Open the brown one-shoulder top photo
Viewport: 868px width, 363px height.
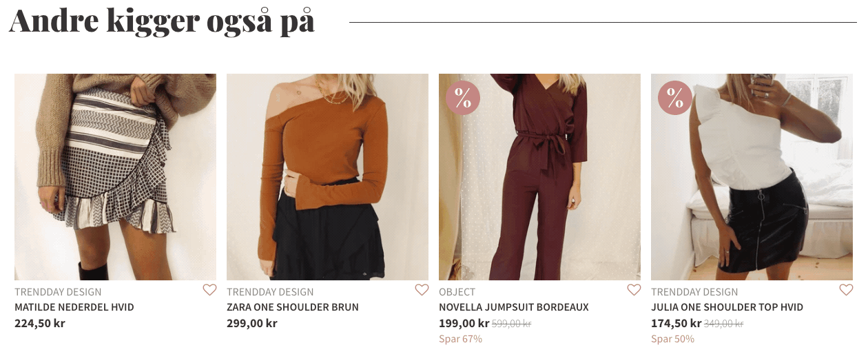(327, 177)
